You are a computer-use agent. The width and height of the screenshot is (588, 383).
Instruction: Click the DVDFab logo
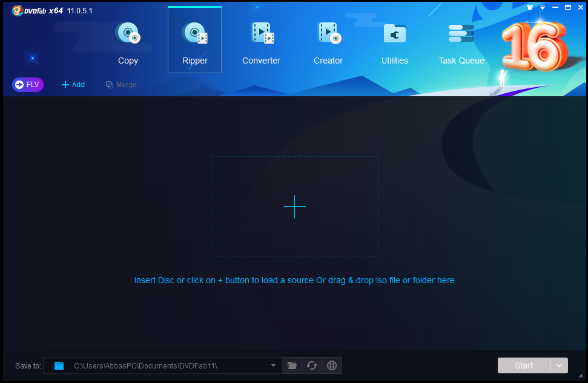[29, 10]
